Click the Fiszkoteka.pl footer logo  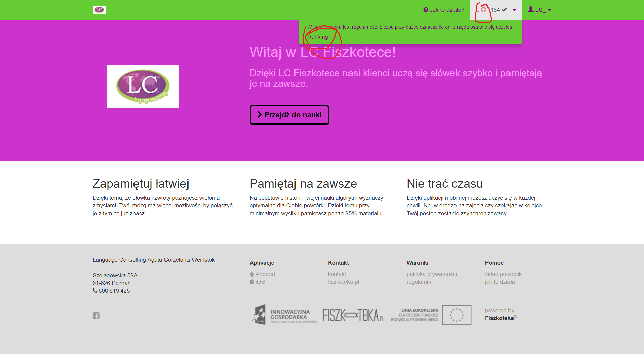point(353,315)
